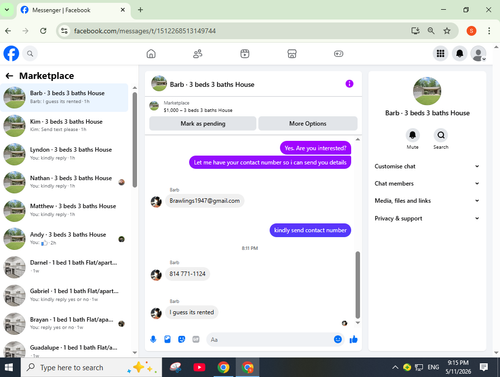Image resolution: width=500 pixels, height=377 pixels.
Task: Open the Chrome three-dot menu
Action: click(x=489, y=31)
